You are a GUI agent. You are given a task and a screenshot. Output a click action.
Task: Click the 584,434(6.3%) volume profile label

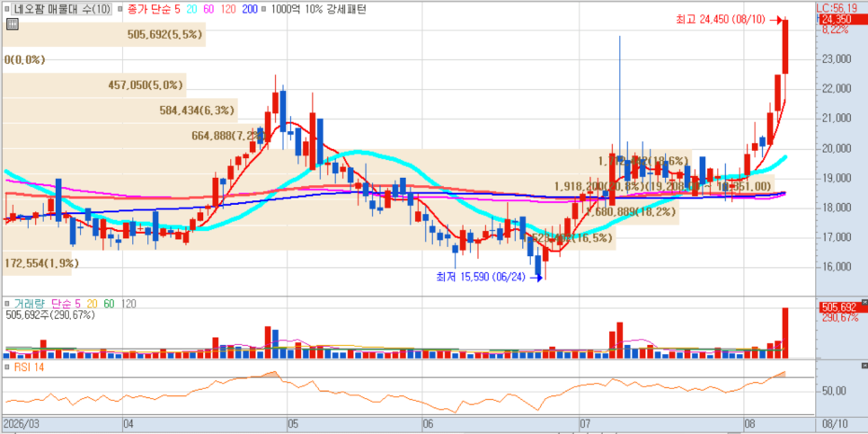pos(199,111)
